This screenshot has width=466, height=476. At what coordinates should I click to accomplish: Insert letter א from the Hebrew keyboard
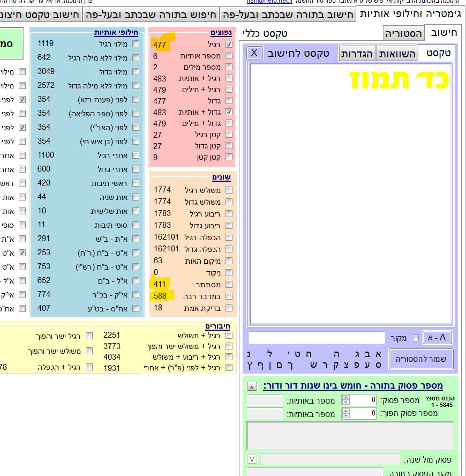(x=378, y=354)
